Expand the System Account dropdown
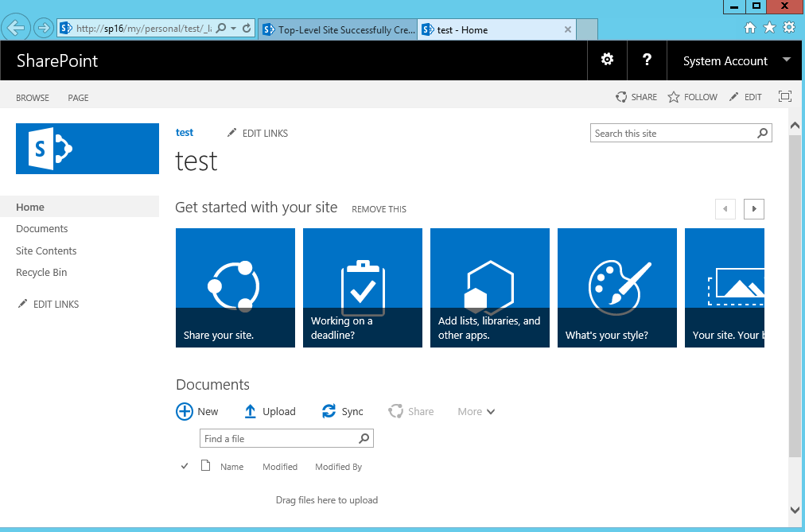 coord(787,60)
